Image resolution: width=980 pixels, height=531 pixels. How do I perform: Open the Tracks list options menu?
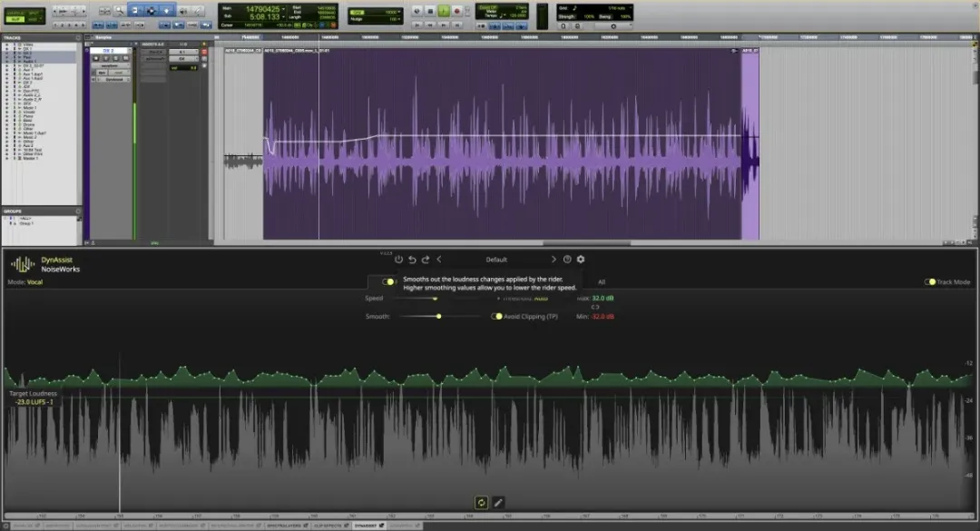[x=78, y=37]
